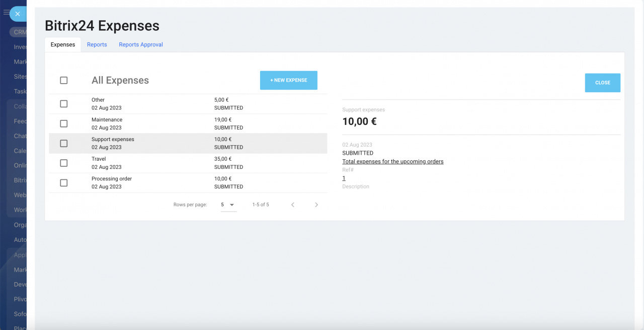Screen dimensions: 644x330
Task: Close the slider with the X icon
Action: [x=18, y=14]
